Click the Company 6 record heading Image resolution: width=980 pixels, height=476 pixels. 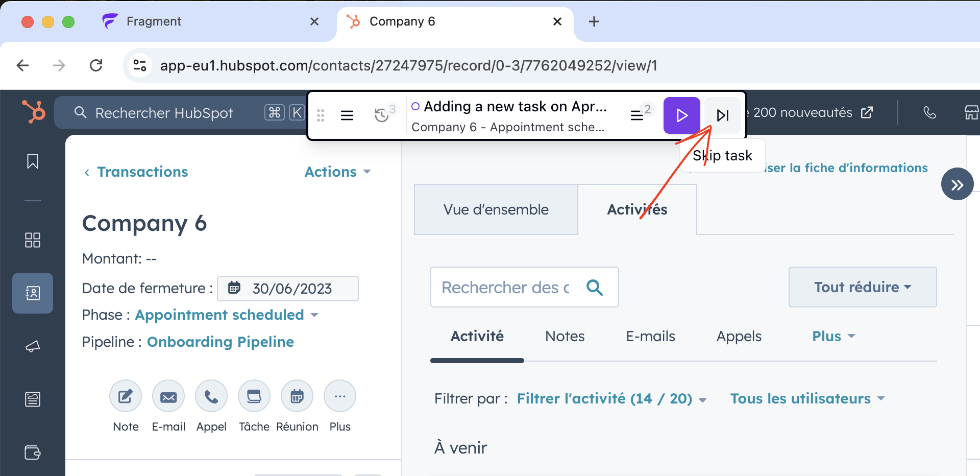tap(144, 223)
